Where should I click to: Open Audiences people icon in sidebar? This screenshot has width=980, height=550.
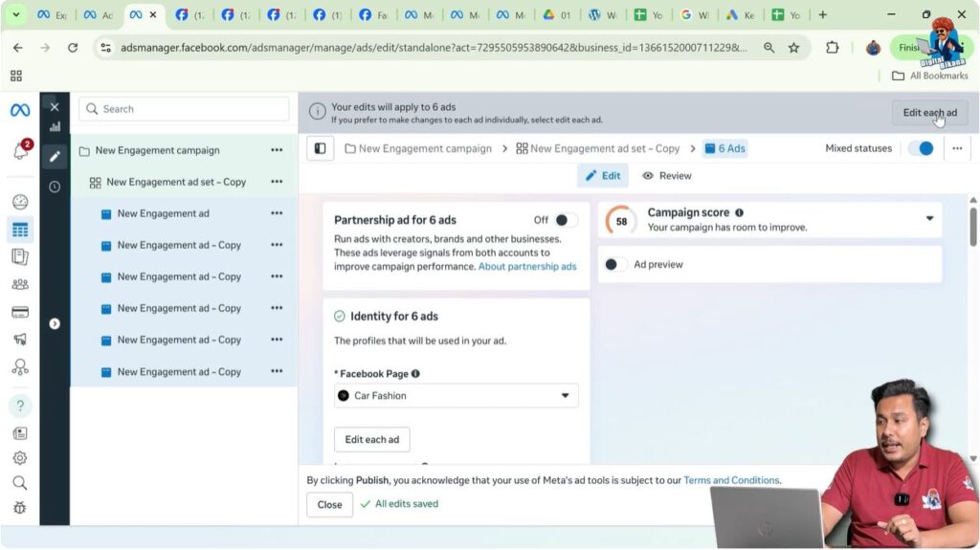[20, 284]
